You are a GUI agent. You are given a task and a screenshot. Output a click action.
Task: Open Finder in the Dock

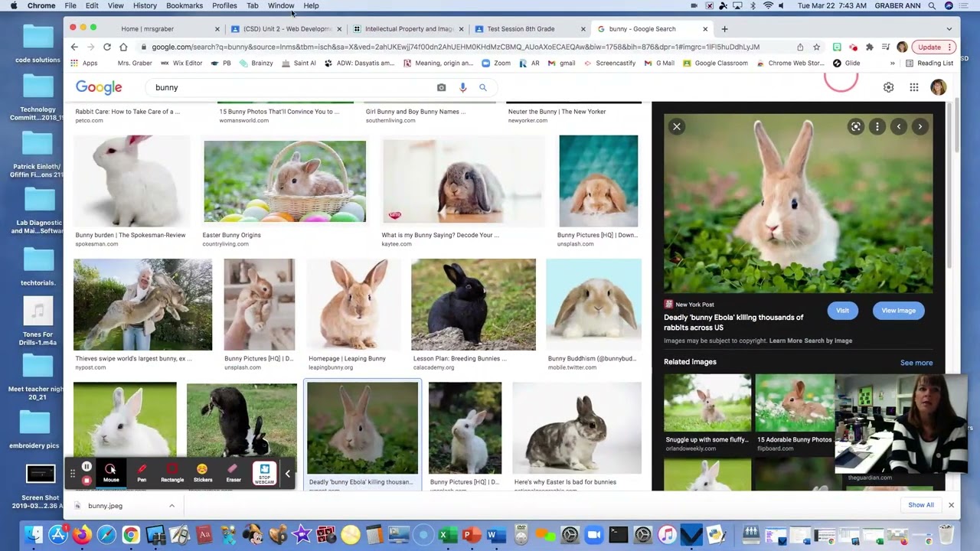(34, 534)
